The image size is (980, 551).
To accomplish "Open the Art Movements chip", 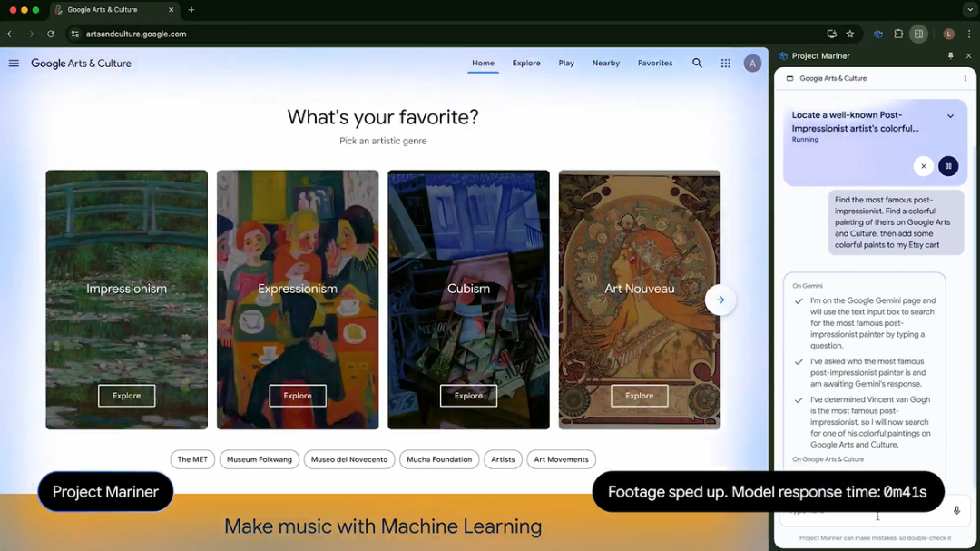I will pyautogui.click(x=562, y=459).
